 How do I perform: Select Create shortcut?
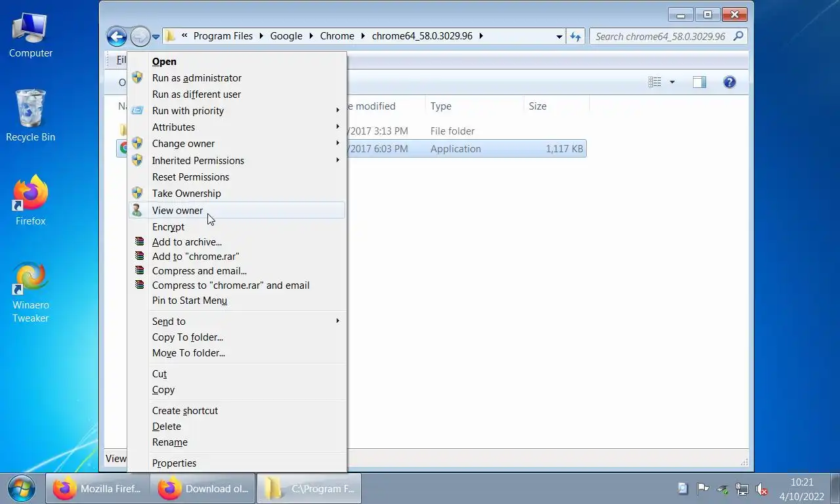(237, 410)
